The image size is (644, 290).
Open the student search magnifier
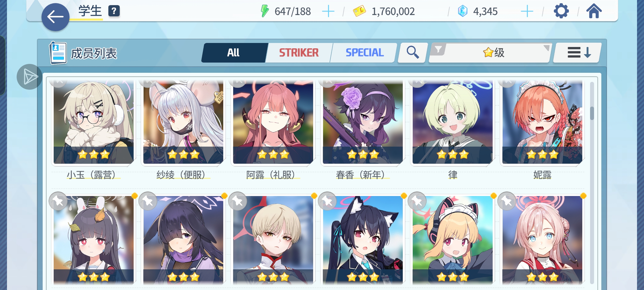coord(413,53)
